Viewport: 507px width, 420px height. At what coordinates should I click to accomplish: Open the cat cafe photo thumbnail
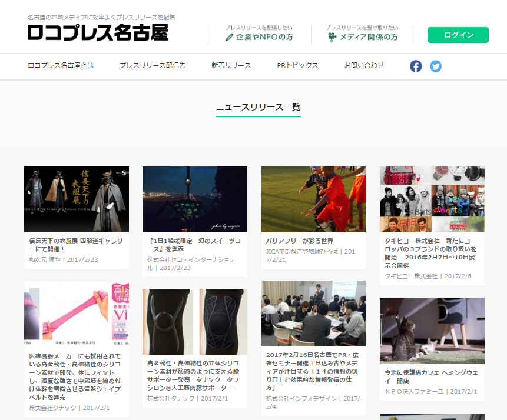pos(432,331)
